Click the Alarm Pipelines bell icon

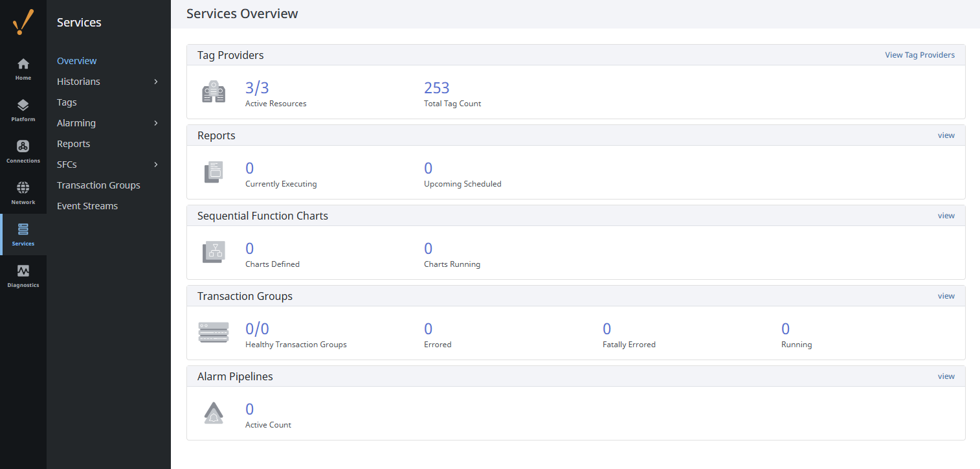point(214,414)
